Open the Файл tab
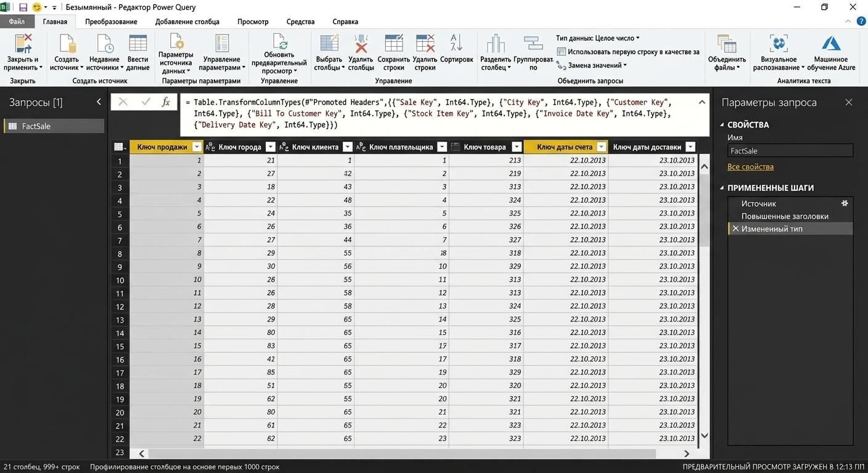Viewport: 868px width, 473px height. [x=17, y=22]
